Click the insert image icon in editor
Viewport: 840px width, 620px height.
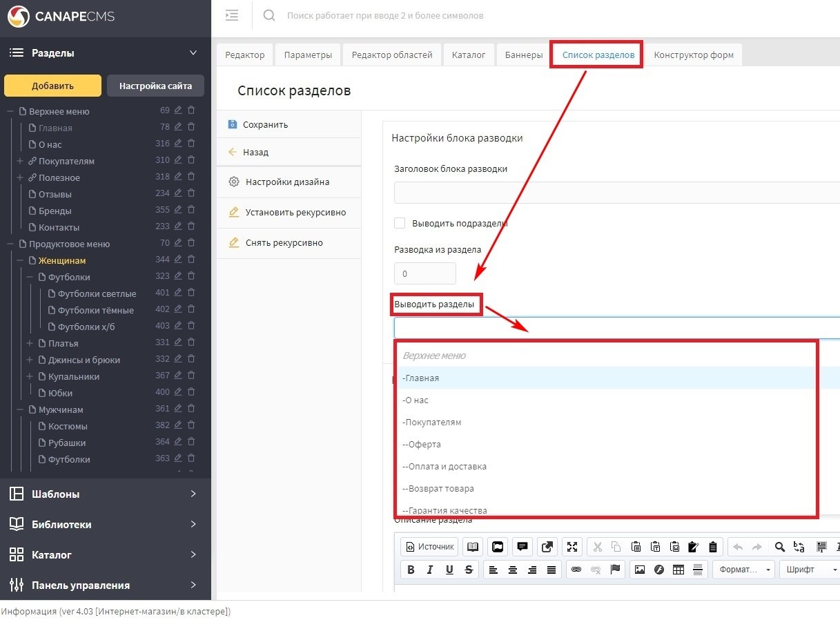pyautogui.click(x=640, y=570)
